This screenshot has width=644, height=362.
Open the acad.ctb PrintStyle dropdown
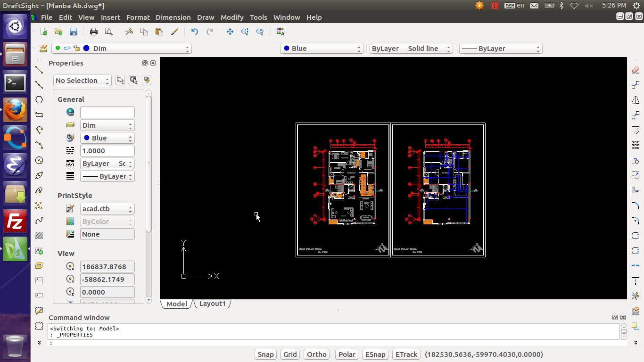(107, 209)
